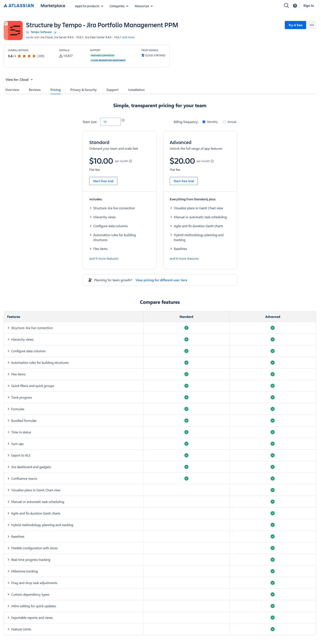Screen dimensions: 321x644
Task: Open the Privacy & Security tab
Action: tap(83, 90)
